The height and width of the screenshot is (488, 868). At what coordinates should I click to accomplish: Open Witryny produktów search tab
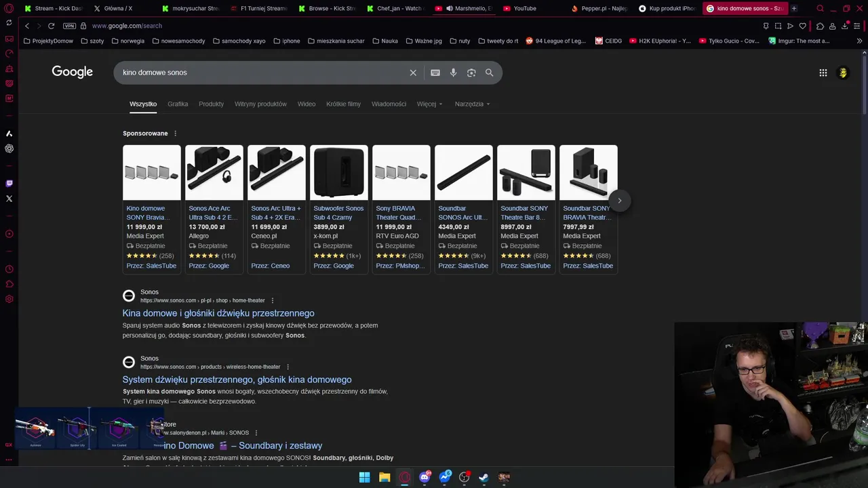tap(260, 104)
